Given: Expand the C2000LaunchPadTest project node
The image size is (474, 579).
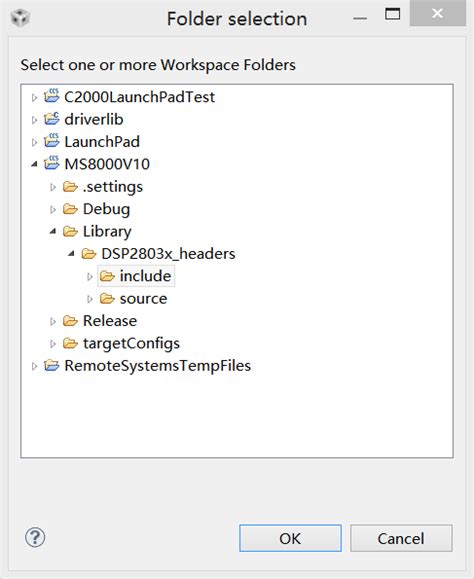Looking at the screenshot, I should (x=34, y=98).
